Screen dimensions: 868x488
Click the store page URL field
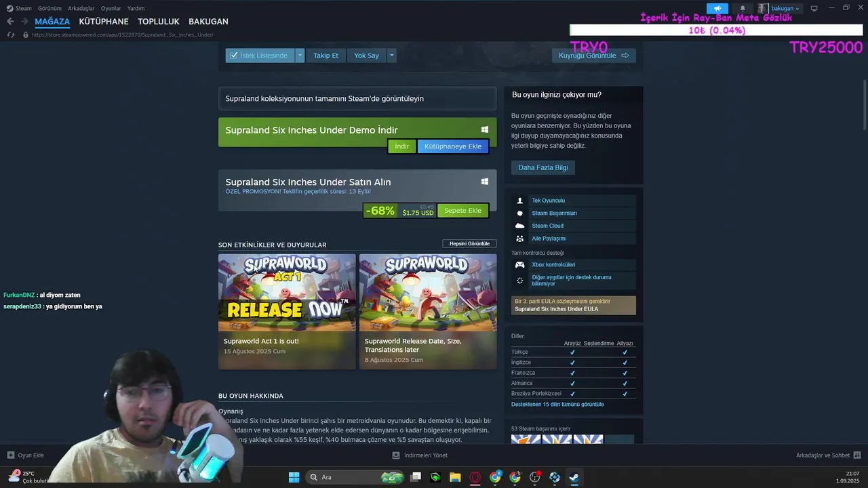(122, 35)
